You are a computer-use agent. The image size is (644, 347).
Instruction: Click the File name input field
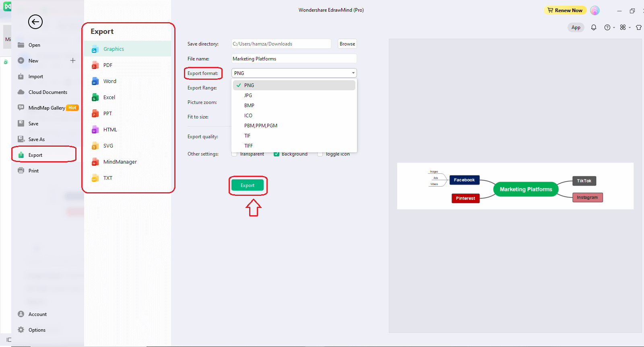tap(294, 59)
